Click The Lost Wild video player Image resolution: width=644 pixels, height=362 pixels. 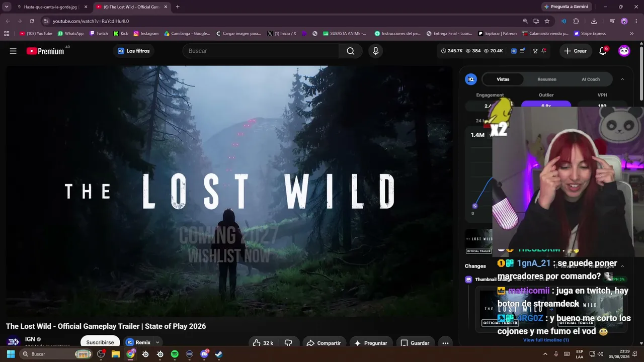click(x=229, y=191)
